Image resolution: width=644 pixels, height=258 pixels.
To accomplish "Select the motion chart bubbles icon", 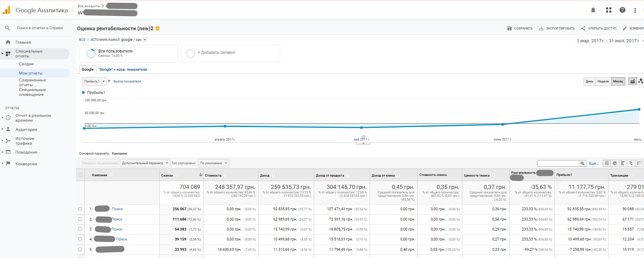I will (x=640, y=81).
